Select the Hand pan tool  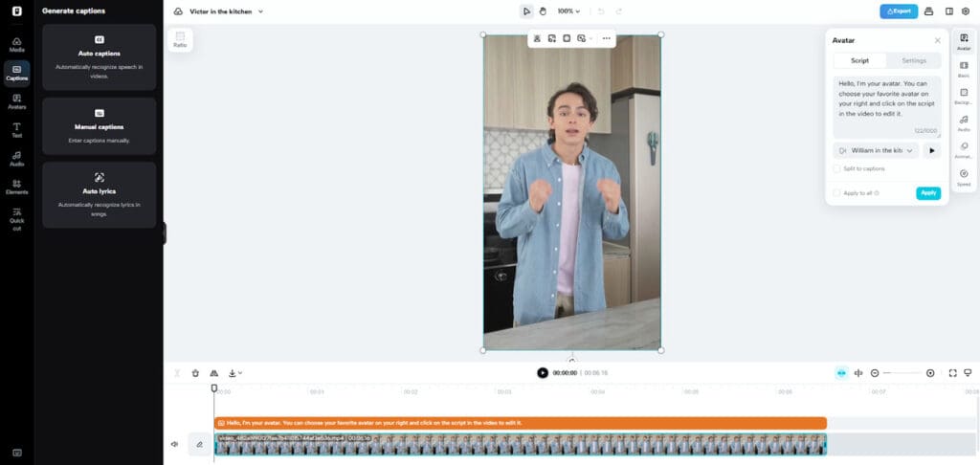pos(544,11)
